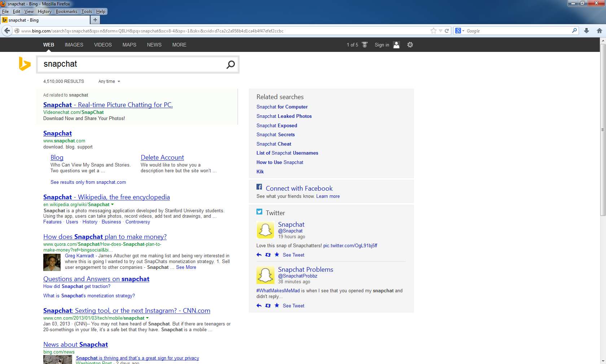Screen dimensions: 606x364
Task: Click the Twitter bird icon
Action: (259, 212)
